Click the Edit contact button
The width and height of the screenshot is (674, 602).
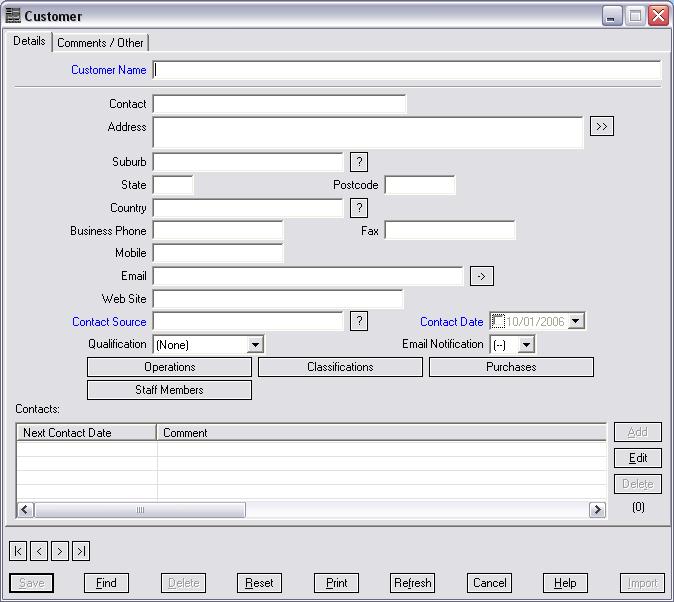pos(638,458)
